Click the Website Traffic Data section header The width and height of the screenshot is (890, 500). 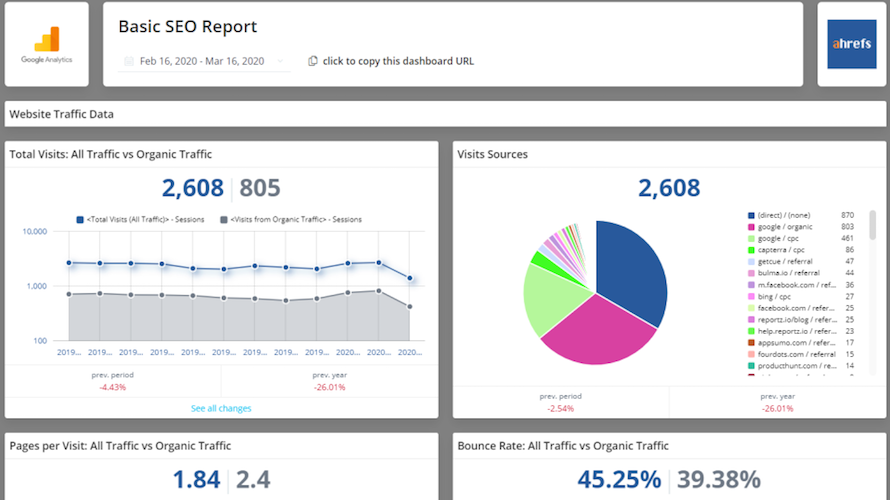tap(61, 114)
